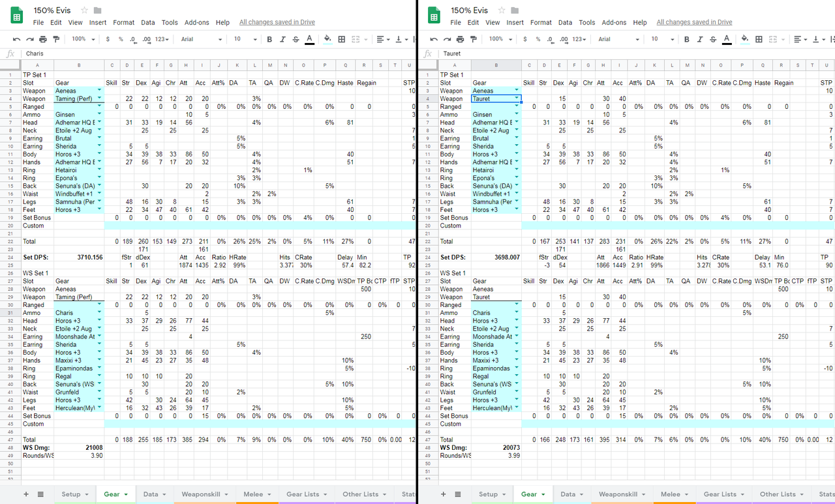This screenshot has height=504, width=835.
Task: Open Format menu in right window
Action: [541, 22]
